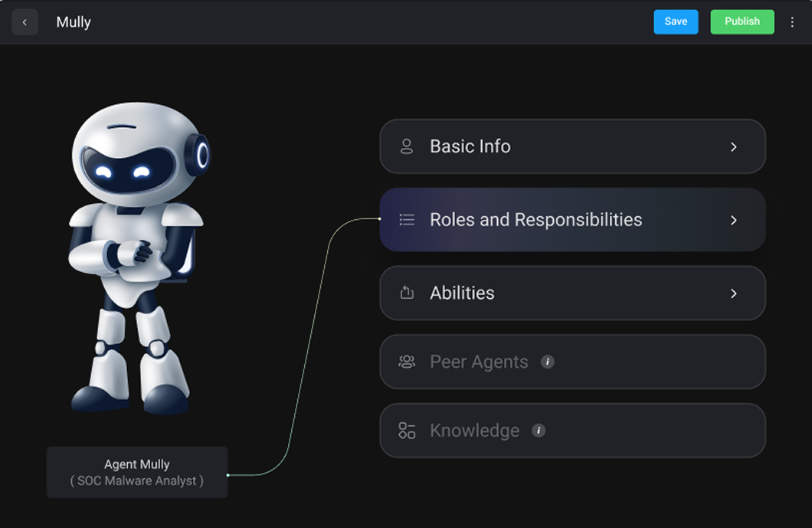Open the three-dot more options menu
Image resolution: width=812 pixels, height=528 pixels.
coord(793,22)
